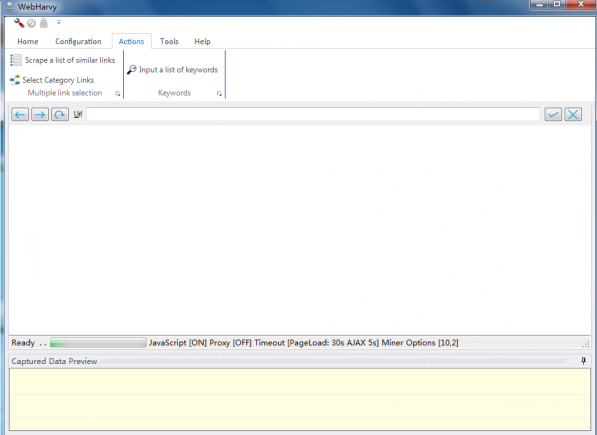Screen dimensions: 597x435
Task: Expand the Multiple link selection group launcher
Action: point(118,94)
